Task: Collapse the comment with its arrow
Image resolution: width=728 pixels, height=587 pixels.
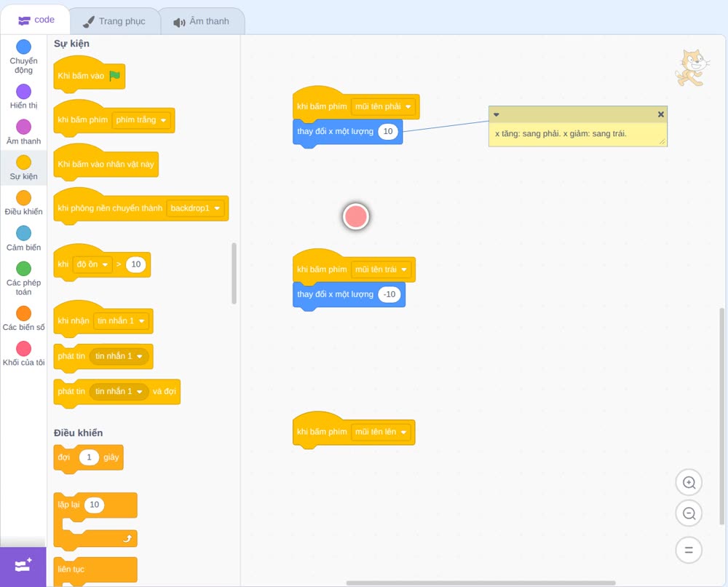Action: [x=496, y=115]
